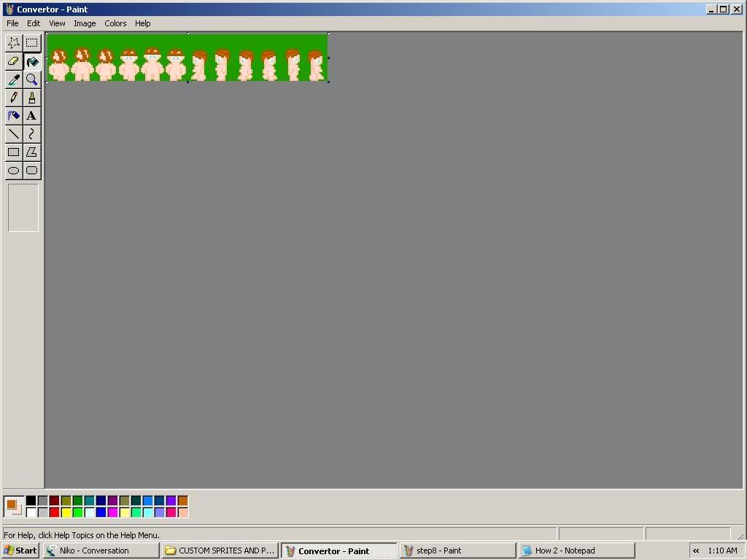Pick the Rectangle shape tool
Image resolution: width=747 pixels, height=560 pixels.
pyautogui.click(x=14, y=152)
